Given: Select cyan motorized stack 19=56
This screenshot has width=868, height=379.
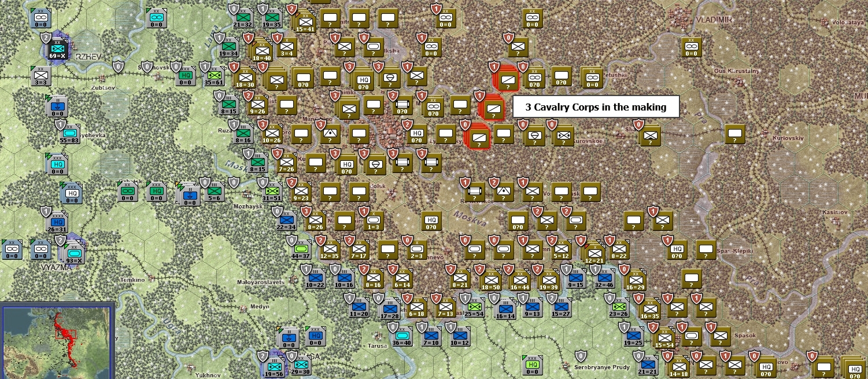Looking at the screenshot, I should coord(274,366).
